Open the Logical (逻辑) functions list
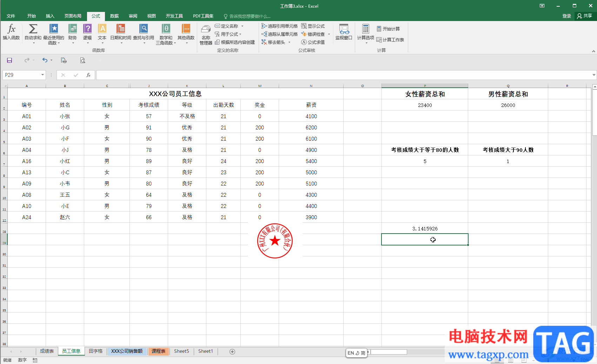This screenshot has width=597, height=364. 87,34
